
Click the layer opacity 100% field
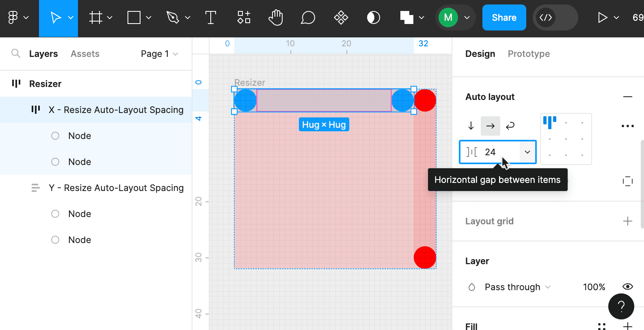coord(594,287)
